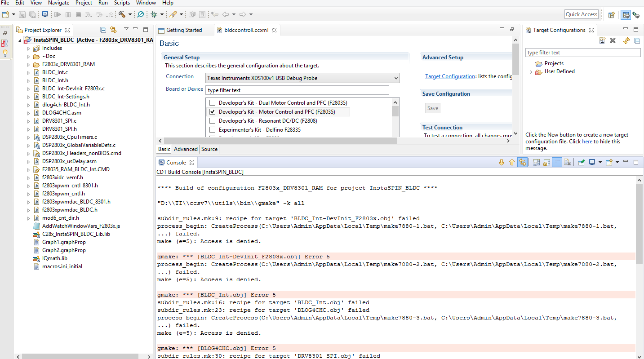Click the Forward navigation arrow in toolbar

(x=243, y=14)
